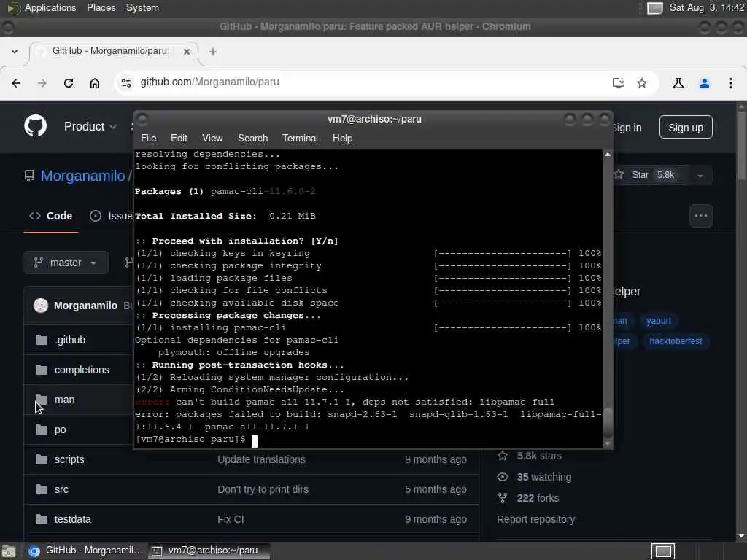Open the .github folder
747x560 pixels.
(x=70, y=340)
